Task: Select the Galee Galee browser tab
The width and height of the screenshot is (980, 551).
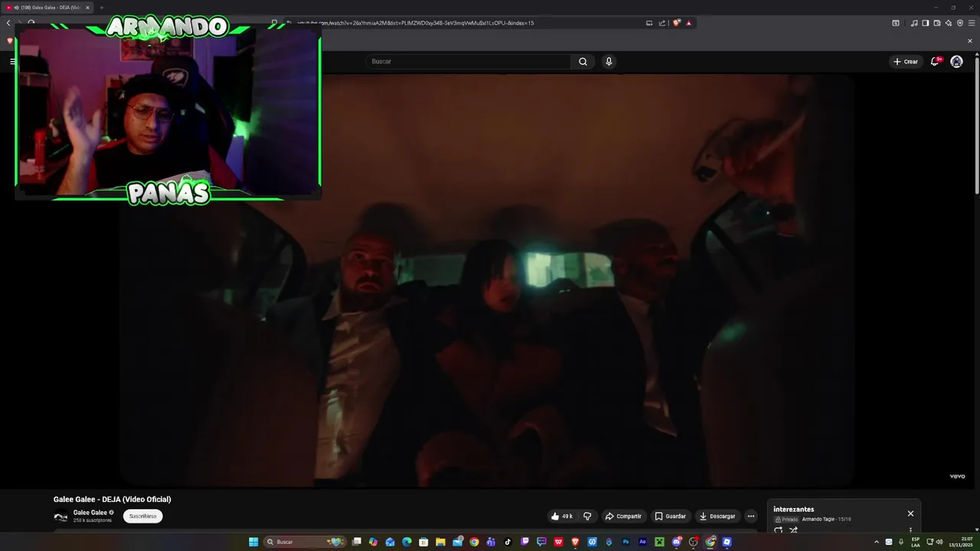Action: click(47, 8)
